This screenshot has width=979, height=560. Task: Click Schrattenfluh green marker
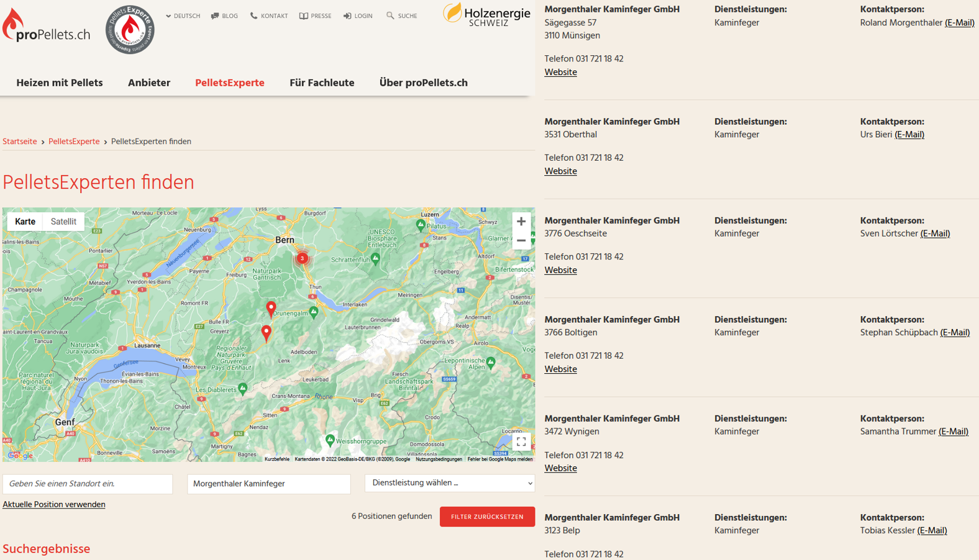tap(375, 258)
